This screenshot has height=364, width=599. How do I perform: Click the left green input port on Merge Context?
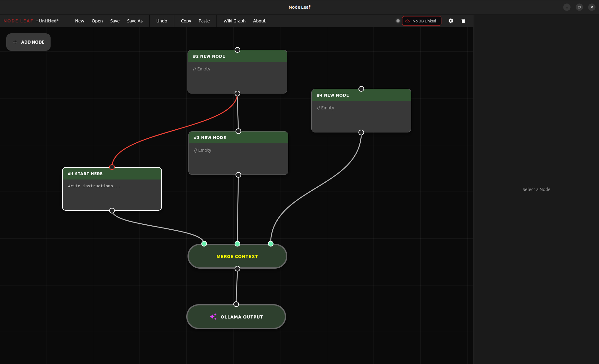click(204, 244)
